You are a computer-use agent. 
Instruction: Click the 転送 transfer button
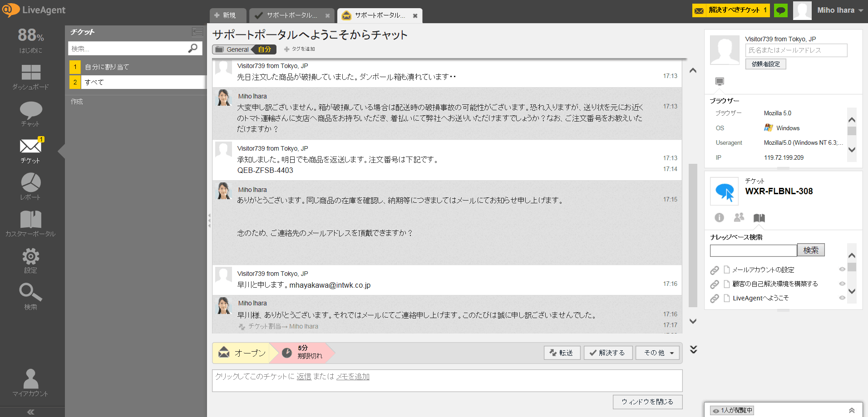pyautogui.click(x=562, y=353)
